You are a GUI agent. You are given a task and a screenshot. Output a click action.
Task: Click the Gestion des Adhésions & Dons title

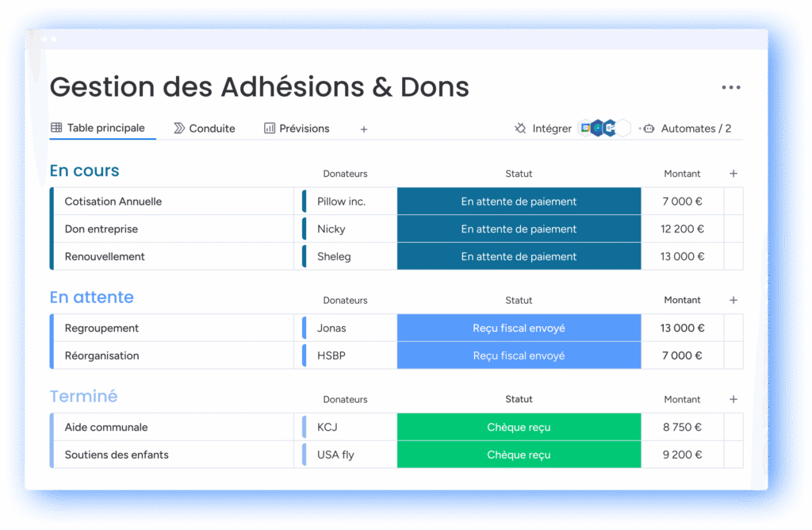[x=259, y=86]
